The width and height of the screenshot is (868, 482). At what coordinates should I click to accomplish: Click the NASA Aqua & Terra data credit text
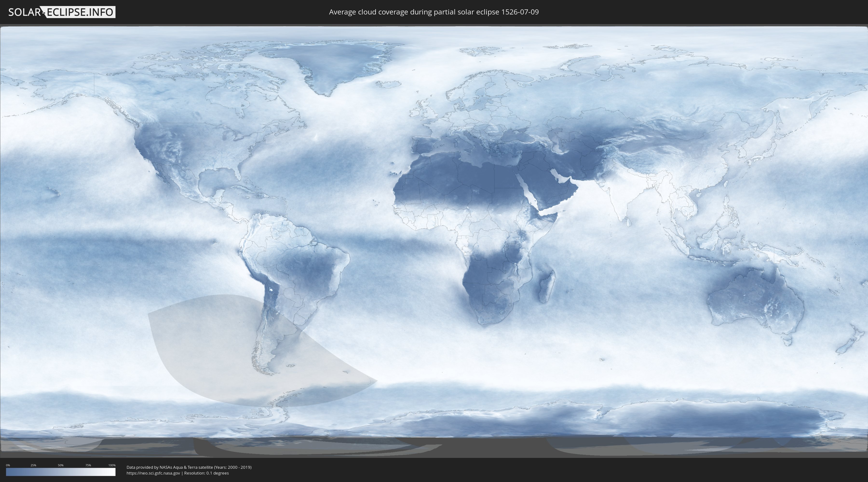[189, 467]
